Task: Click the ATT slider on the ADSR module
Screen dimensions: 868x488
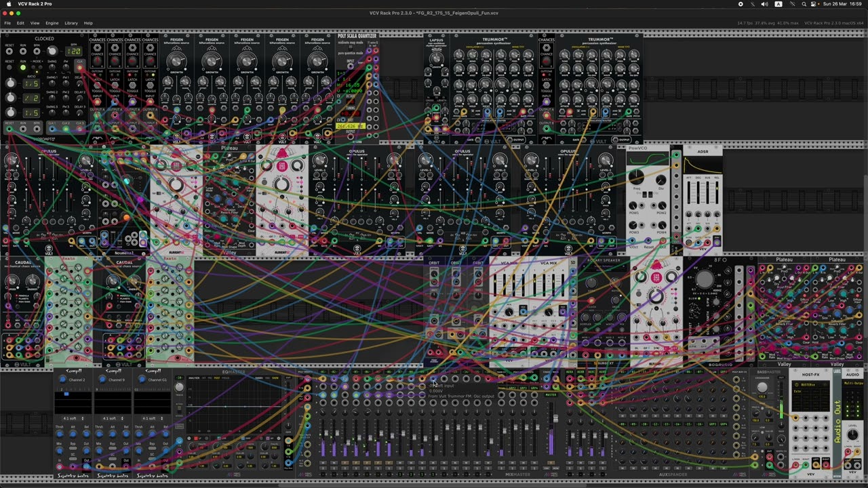Action: (689, 193)
